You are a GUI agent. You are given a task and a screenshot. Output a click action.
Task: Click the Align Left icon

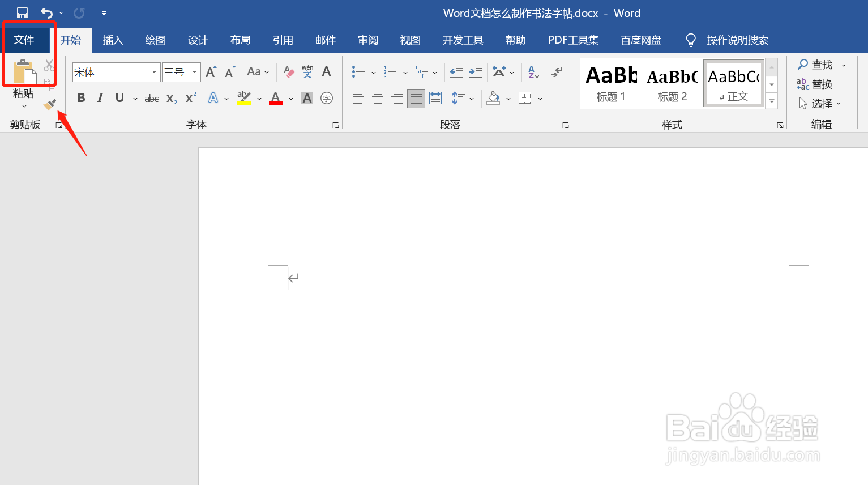[358, 98]
